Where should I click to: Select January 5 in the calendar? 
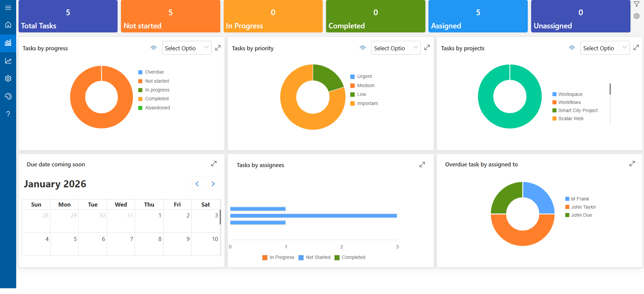(65, 244)
